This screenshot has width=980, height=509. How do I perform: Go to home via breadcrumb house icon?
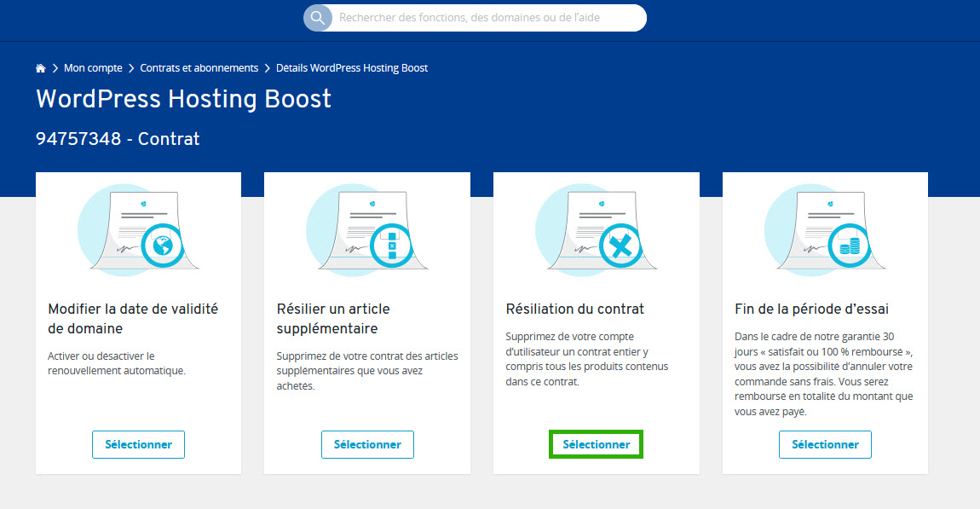click(41, 68)
